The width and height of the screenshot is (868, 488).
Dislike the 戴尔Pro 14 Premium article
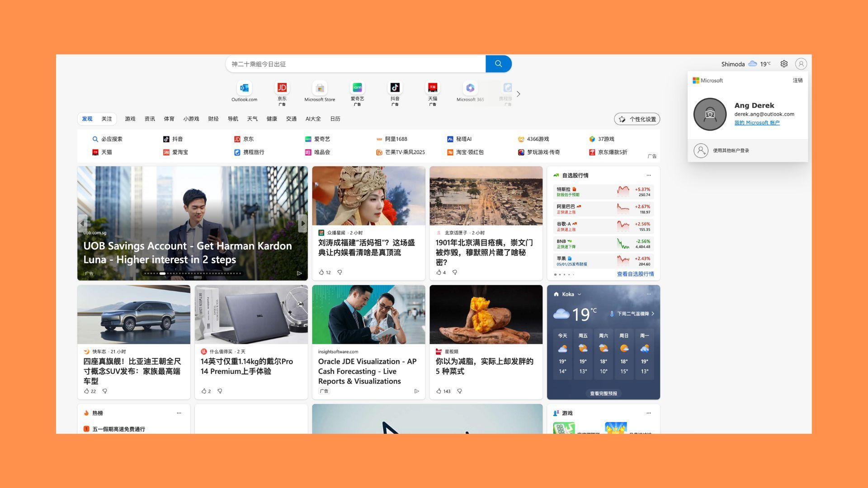[220, 391]
